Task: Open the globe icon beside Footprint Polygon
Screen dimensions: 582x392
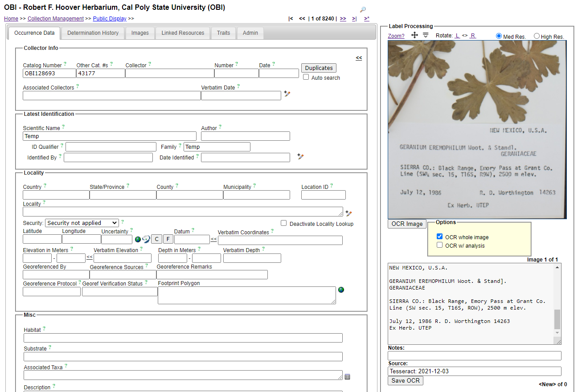Action: [341, 290]
